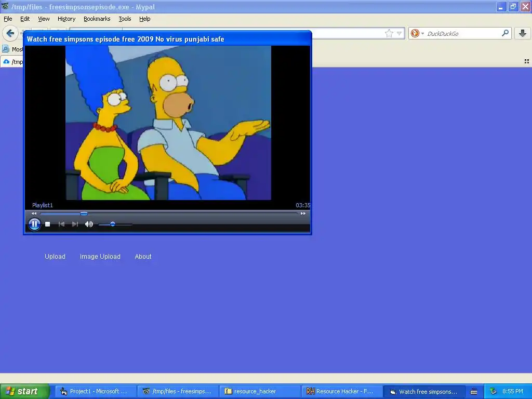The width and height of the screenshot is (532, 399).
Task: Close the Mypal browser window
Action: 526,6
